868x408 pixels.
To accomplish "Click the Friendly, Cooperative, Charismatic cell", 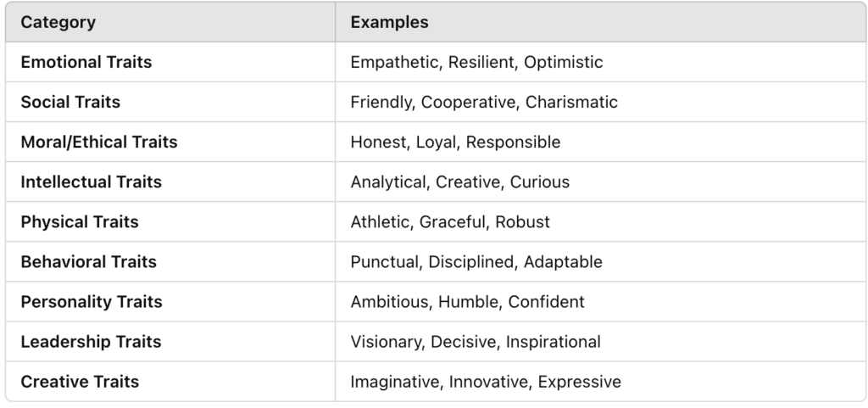I will click(484, 102).
